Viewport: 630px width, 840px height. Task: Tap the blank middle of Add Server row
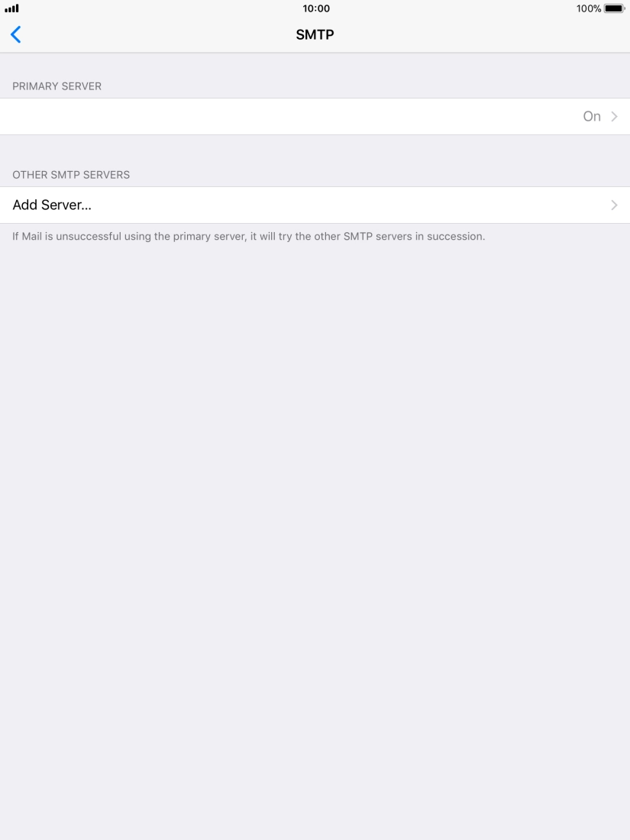348,205
